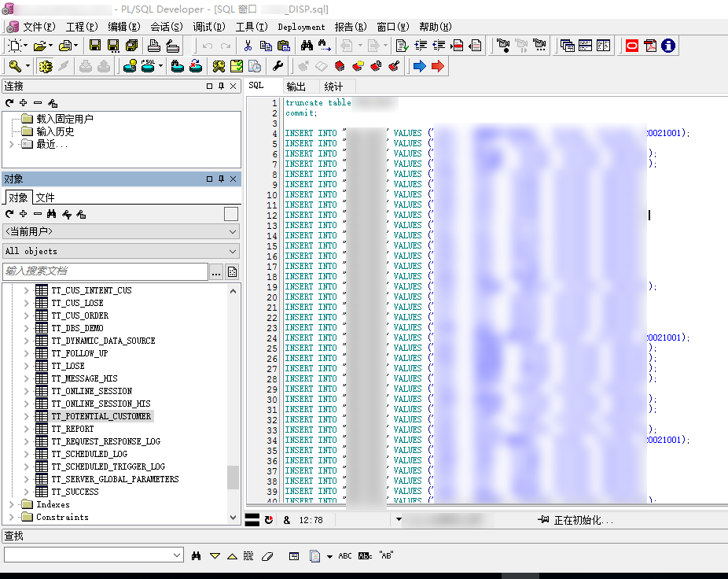Expand the Constraints folder node
The width and height of the screenshot is (728, 579).
[12, 517]
